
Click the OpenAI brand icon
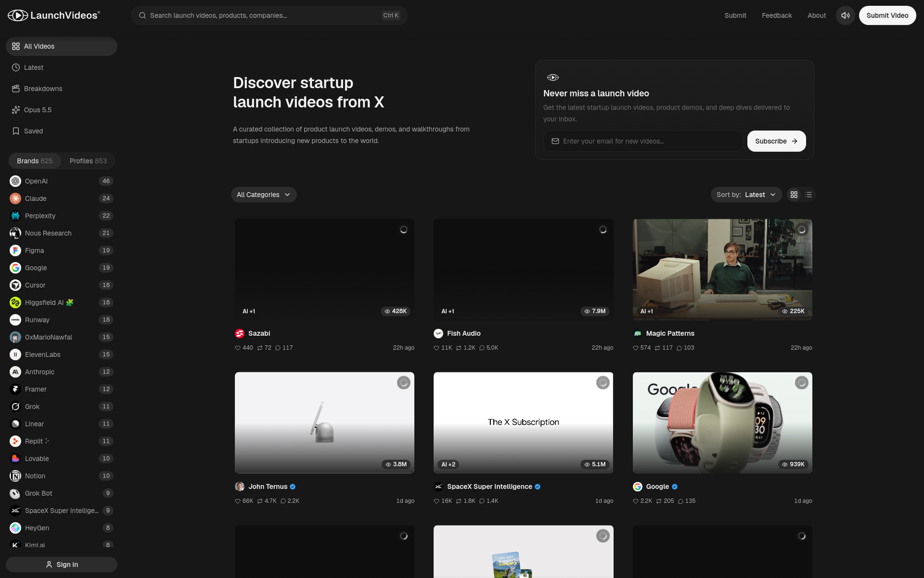pos(16,181)
